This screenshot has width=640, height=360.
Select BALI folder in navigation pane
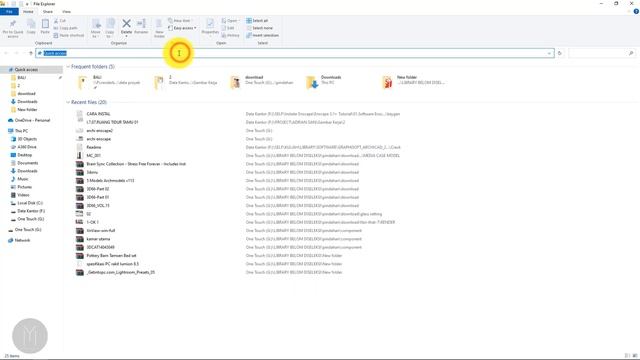coord(22,78)
